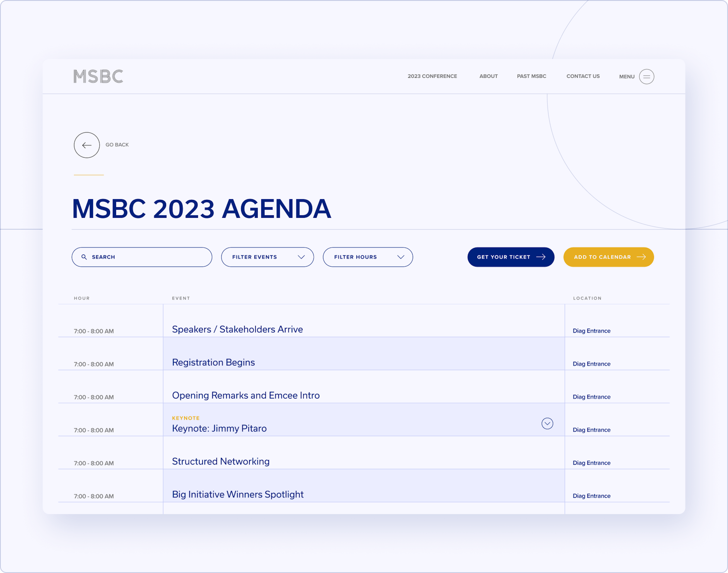
Task: Click the Go Back link
Action: pos(117,145)
